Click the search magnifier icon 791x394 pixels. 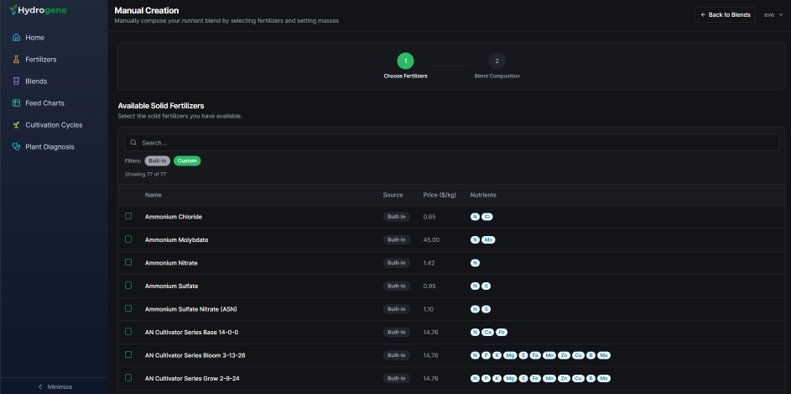pyautogui.click(x=133, y=143)
